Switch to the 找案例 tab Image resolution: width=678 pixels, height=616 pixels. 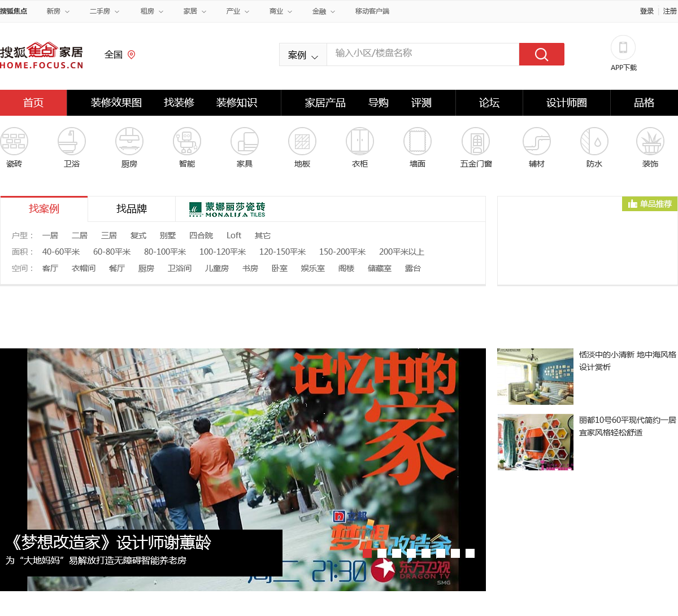click(x=44, y=209)
